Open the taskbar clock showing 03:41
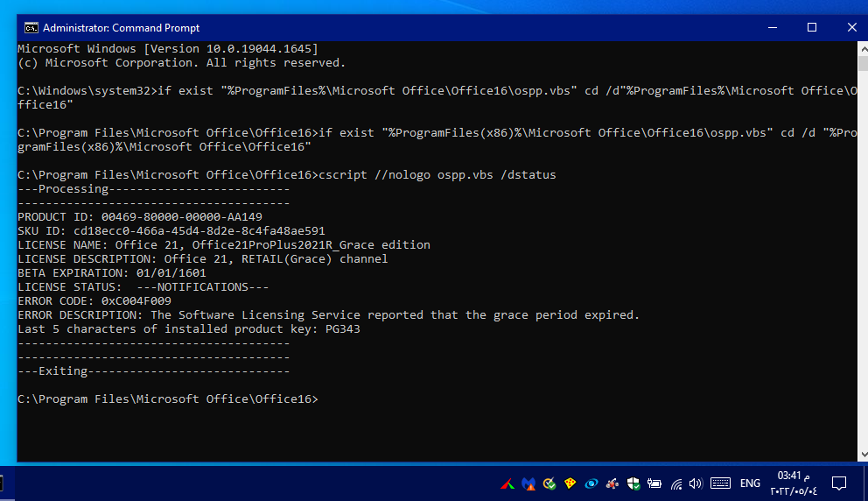 [x=794, y=483]
